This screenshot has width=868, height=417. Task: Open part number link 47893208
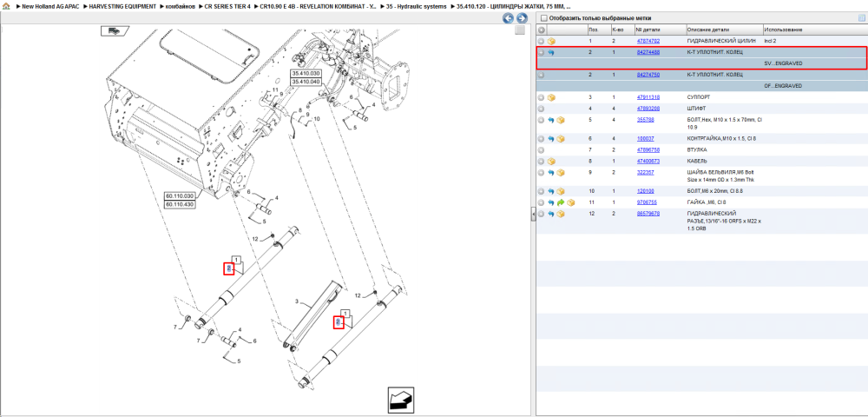tap(648, 109)
